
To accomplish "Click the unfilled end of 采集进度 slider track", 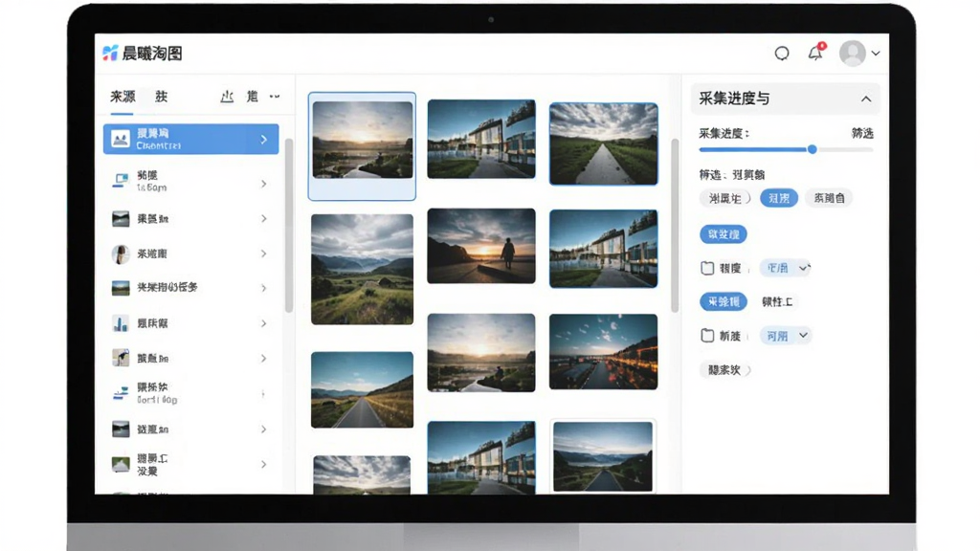I will click(846, 149).
